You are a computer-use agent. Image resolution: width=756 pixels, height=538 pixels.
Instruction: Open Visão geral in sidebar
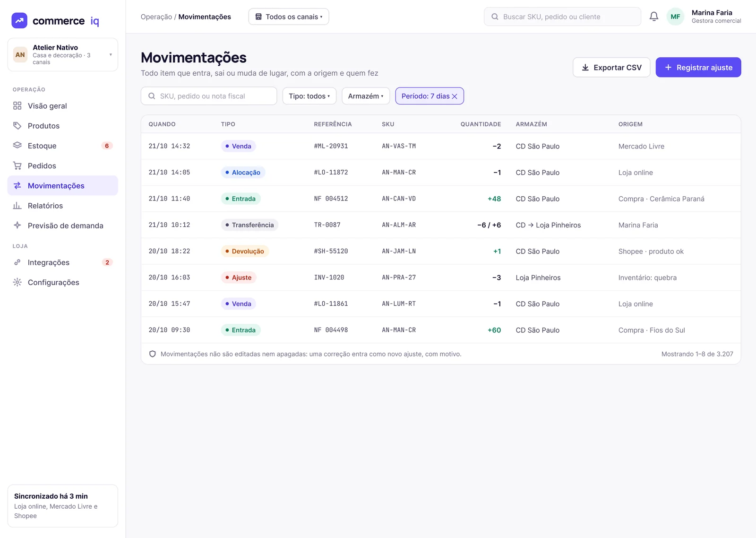pyautogui.click(x=62, y=106)
